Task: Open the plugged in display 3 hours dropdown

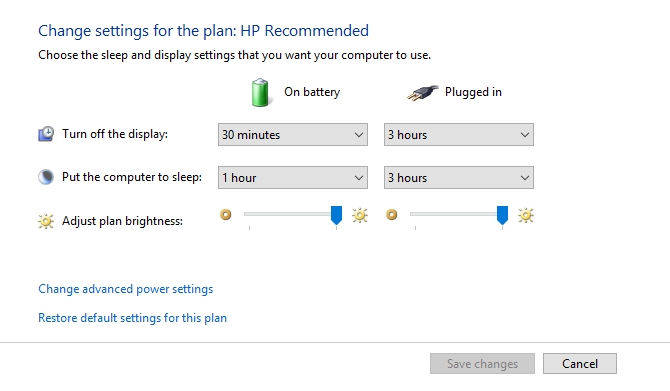Action: tap(458, 135)
